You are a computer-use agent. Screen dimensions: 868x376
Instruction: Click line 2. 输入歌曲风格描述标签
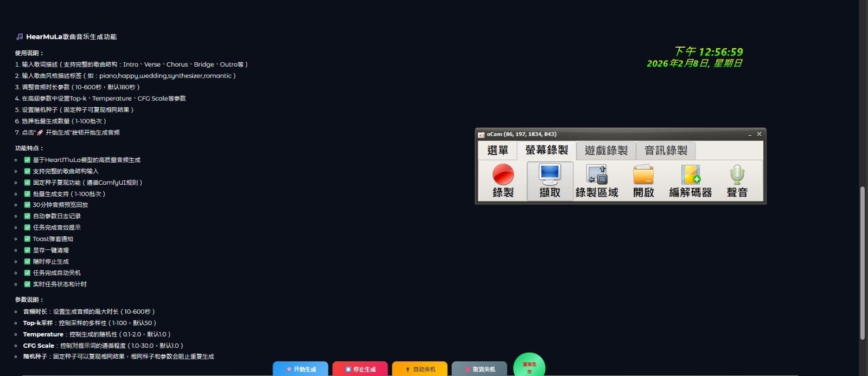click(125, 76)
